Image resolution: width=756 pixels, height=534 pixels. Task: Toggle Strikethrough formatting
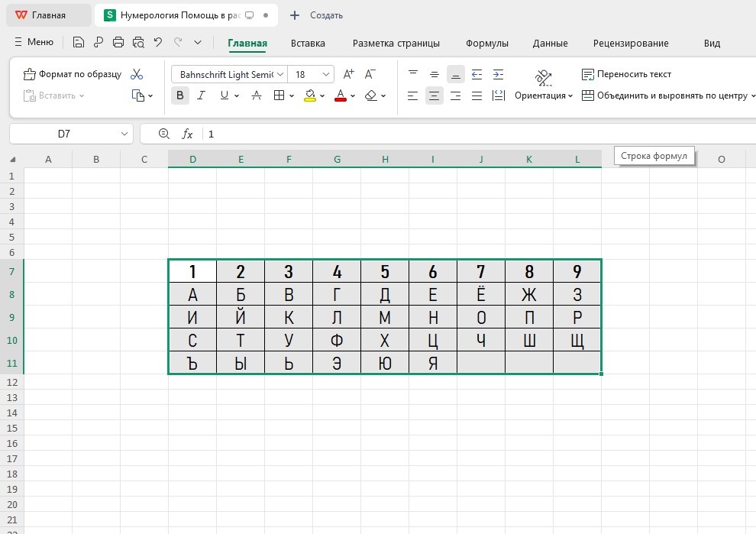tap(257, 95)
